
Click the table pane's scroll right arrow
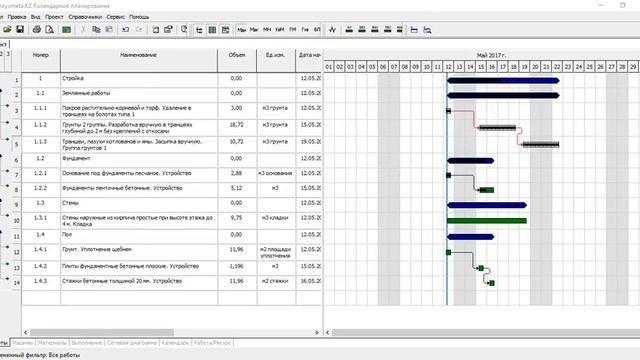(317, 333)
